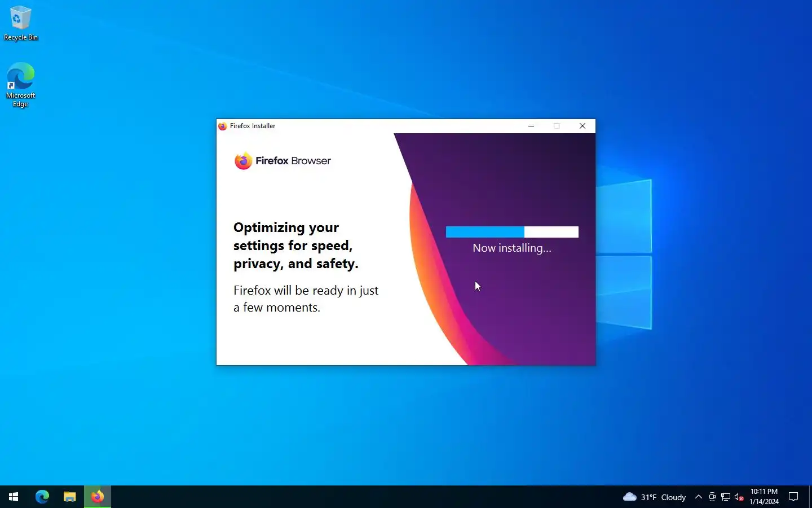The image size is (812, 508).
Task: Click the installation progress bar
Action: pos(512,232)
